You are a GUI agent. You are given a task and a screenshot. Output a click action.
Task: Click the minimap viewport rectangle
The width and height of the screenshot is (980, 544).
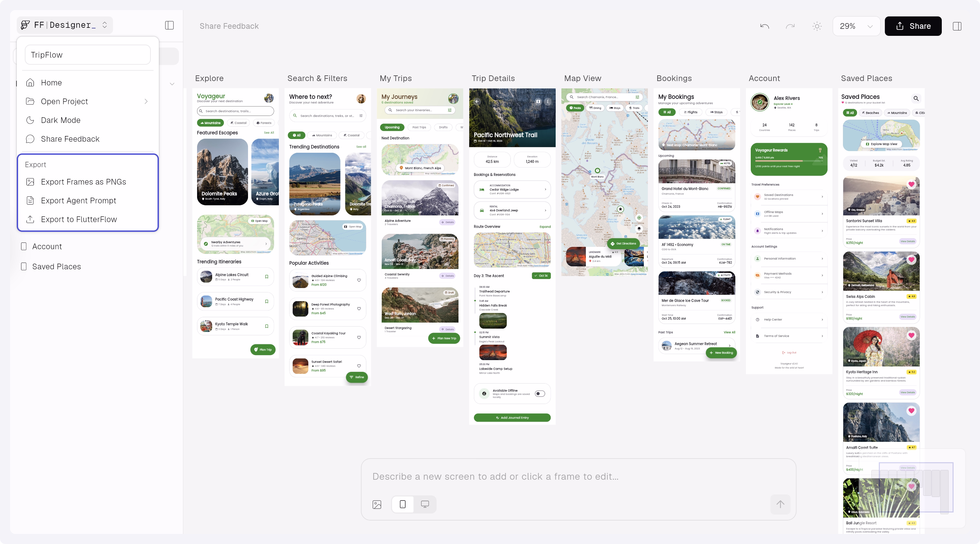(x=916, y=487)
